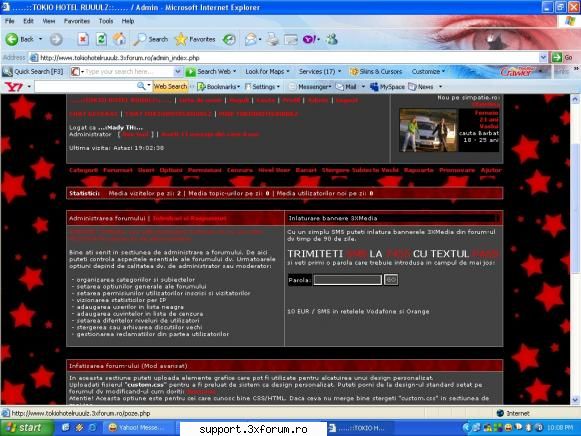This screenshot has height=436, width=581.
Task: Open the Services (17) dropdown
Action: tap(320, 71)
